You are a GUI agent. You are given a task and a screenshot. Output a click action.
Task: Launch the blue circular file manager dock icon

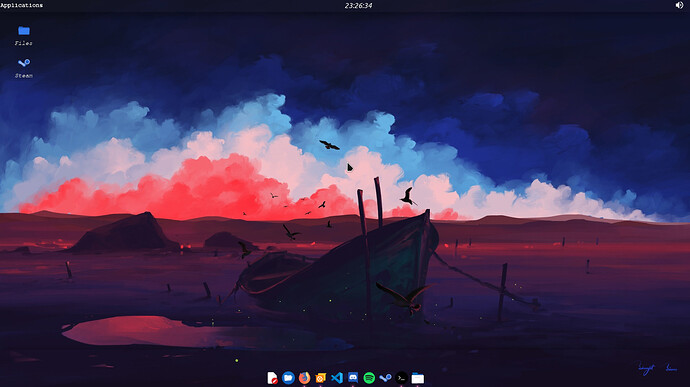(288, 378)
